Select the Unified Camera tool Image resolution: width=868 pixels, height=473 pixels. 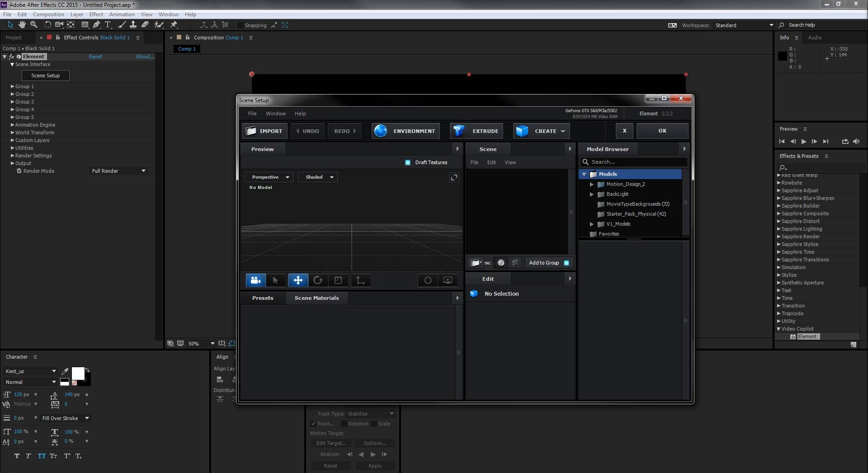point(59,25)
